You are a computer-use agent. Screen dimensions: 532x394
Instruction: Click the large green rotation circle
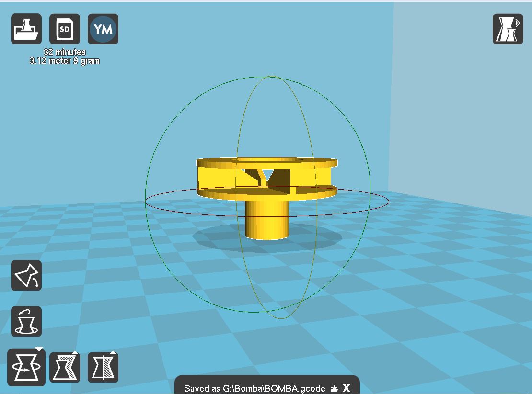click(x=146, y=195)
